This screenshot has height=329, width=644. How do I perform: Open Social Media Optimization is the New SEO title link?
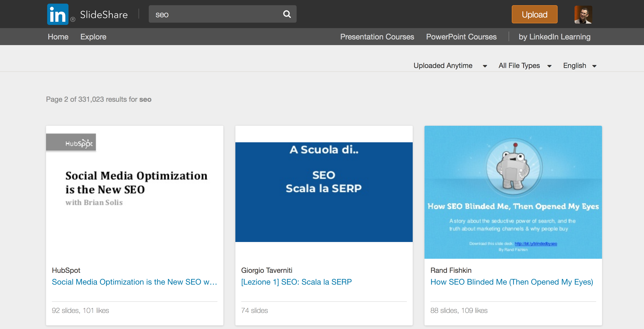(x=134, y=282)
